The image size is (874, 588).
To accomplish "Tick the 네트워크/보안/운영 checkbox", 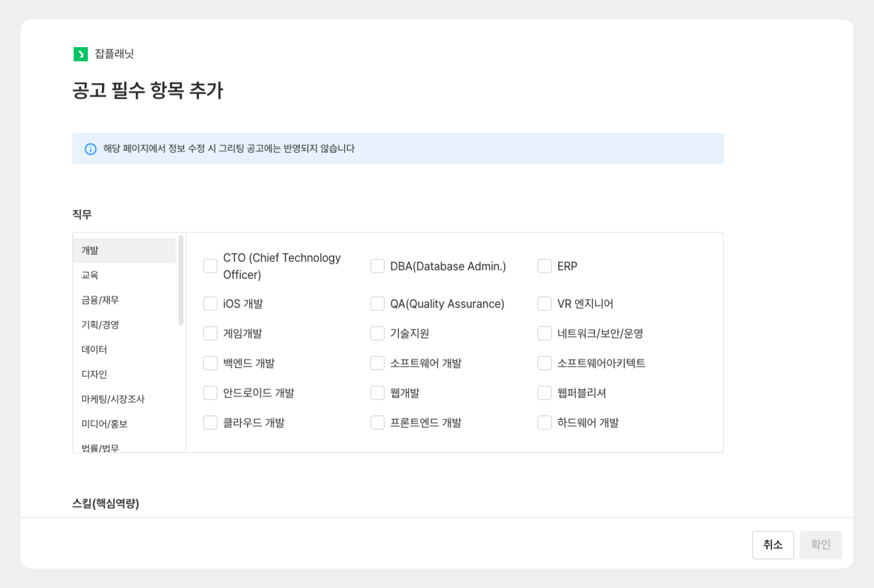I will tap(544, 333).
